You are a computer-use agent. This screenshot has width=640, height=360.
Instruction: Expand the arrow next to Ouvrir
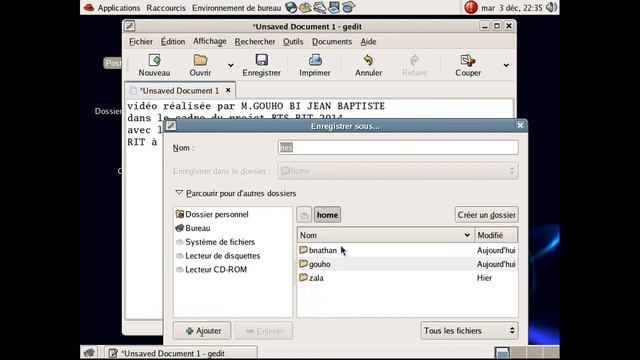point(231,65)
